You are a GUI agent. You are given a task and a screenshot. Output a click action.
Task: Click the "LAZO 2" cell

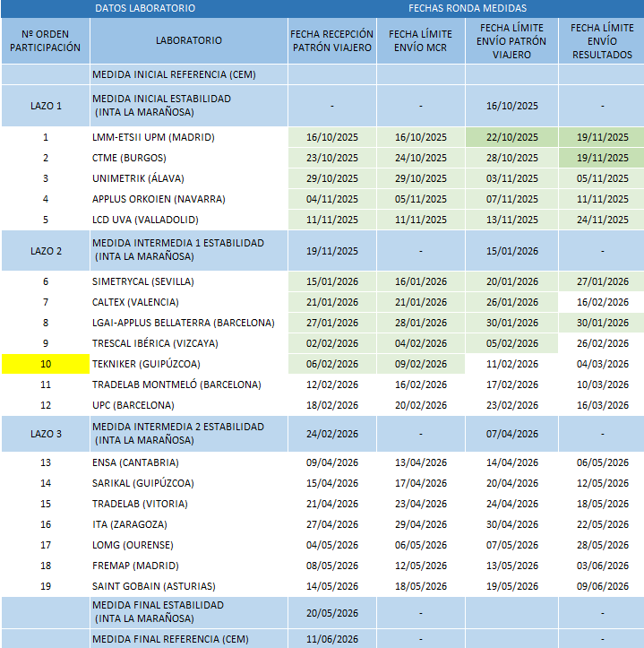click(45, 250)
